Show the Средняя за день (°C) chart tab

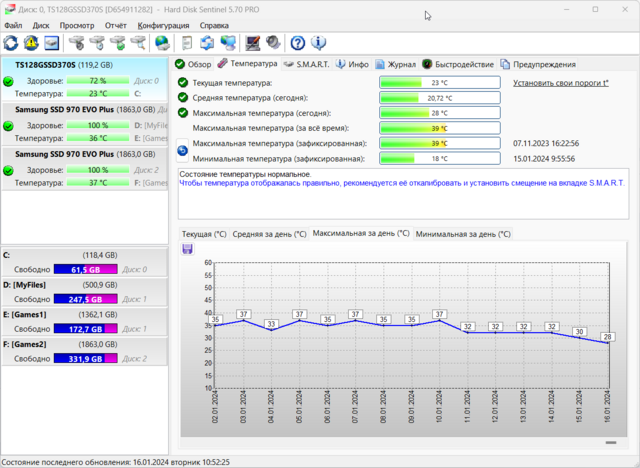[269, 234]
